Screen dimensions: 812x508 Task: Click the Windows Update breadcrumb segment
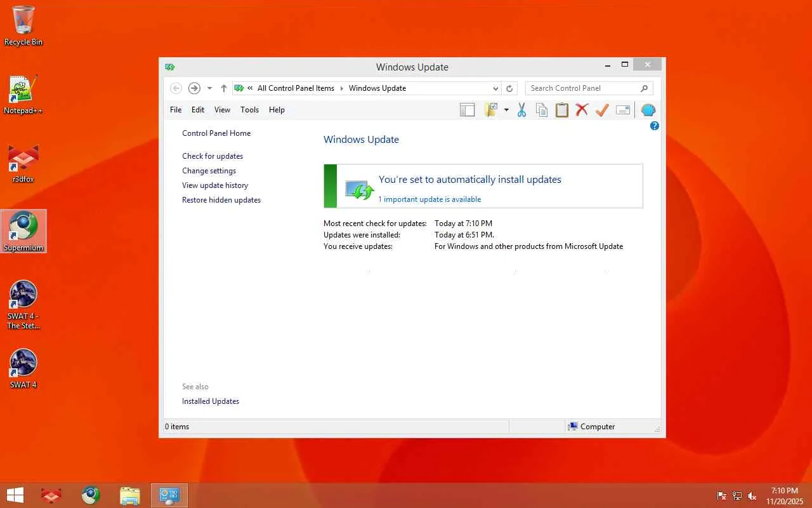click(377, 88)
